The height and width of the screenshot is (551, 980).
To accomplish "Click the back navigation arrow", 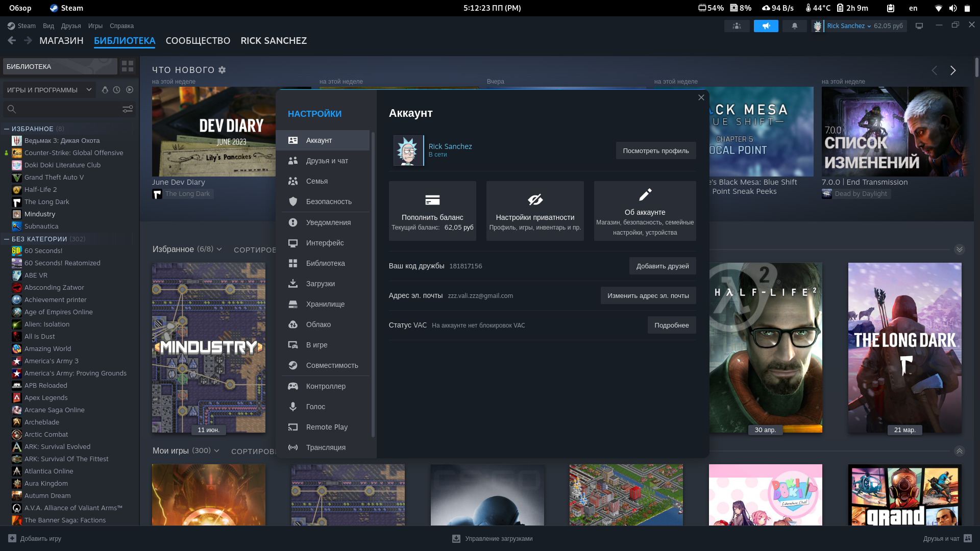I will [12, 41].
